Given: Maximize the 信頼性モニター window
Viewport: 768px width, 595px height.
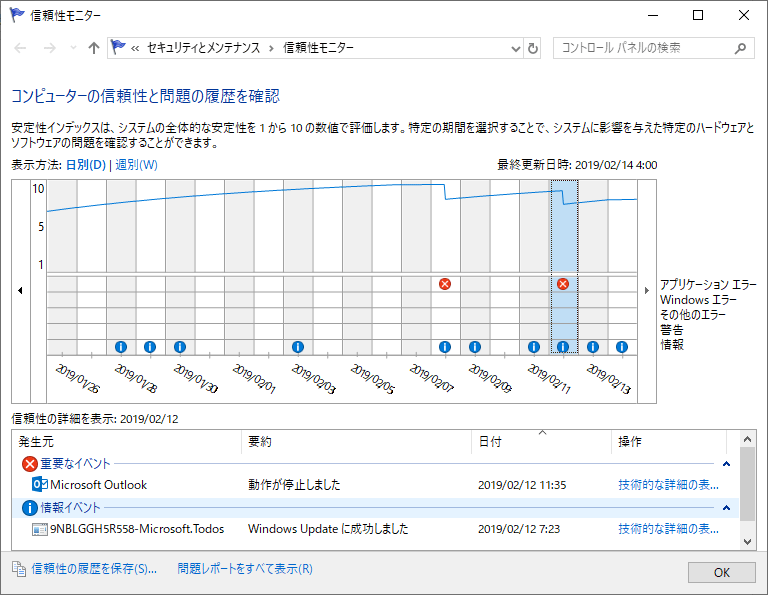Looking at the screenshot, I should click(698, 15).
